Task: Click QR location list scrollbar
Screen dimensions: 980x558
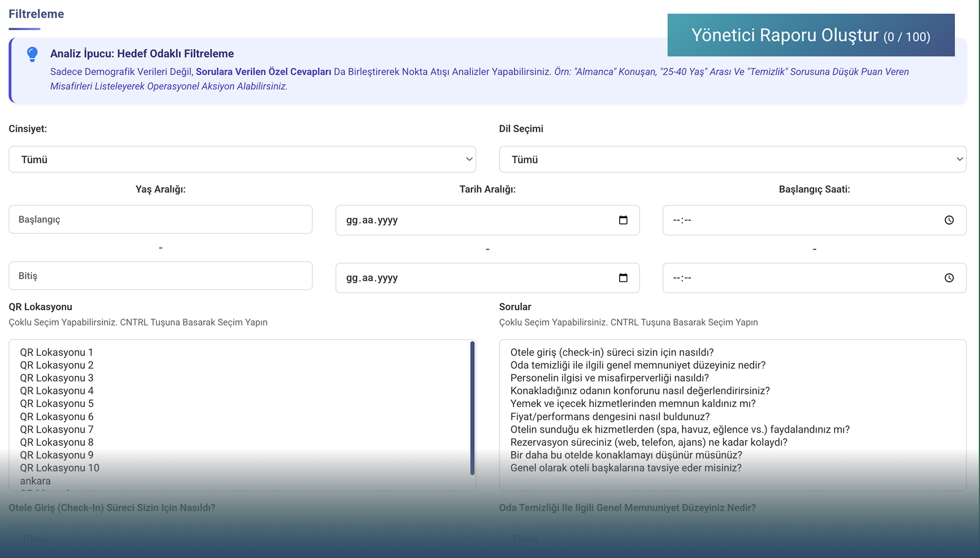Action: [x=472, y=408]
